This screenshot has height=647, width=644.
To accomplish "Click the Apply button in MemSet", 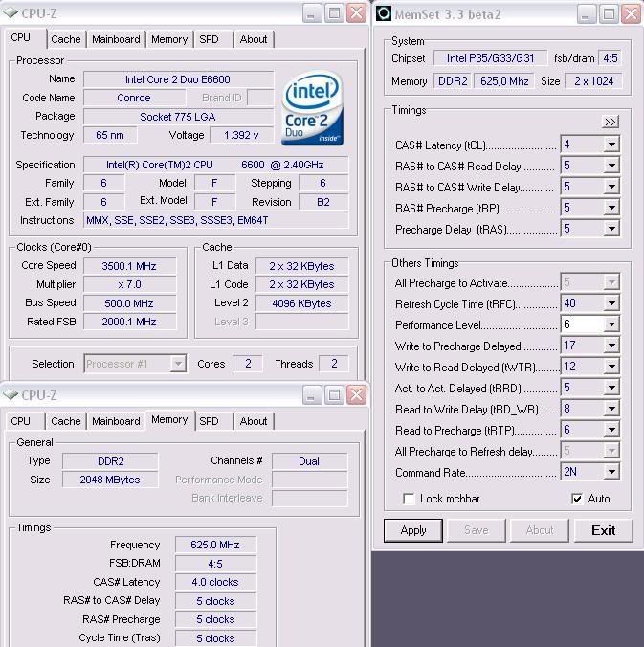I will tap(413, 530).
